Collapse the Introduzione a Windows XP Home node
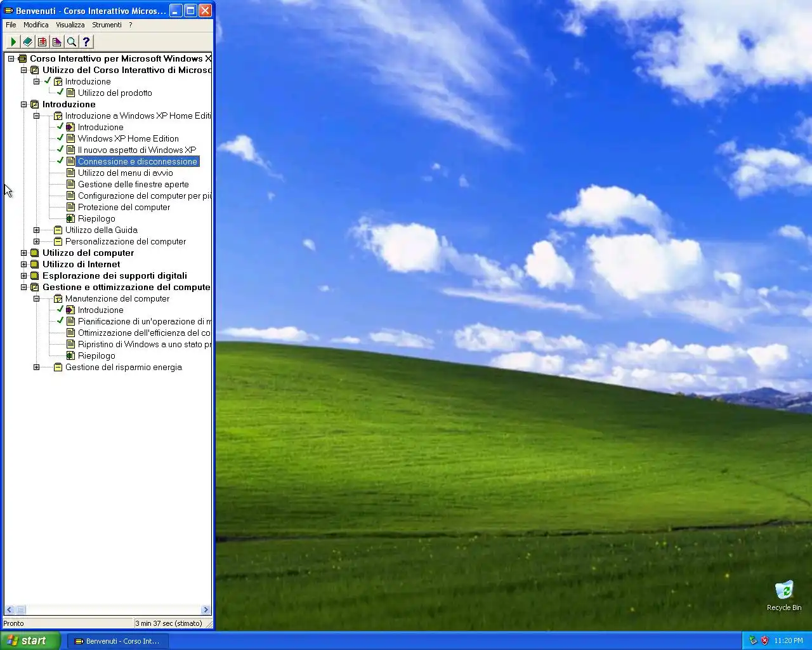This screenshot has width=812, height=650. pos(36,116)
